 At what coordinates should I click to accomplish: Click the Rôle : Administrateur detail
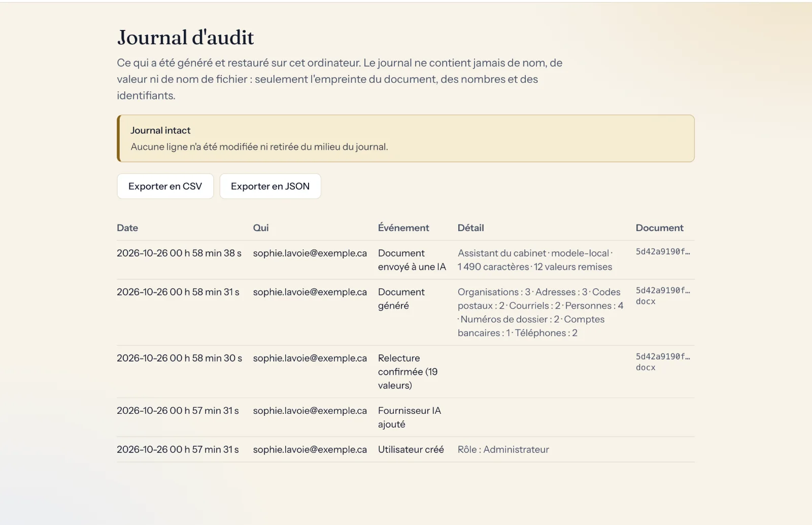503,449
